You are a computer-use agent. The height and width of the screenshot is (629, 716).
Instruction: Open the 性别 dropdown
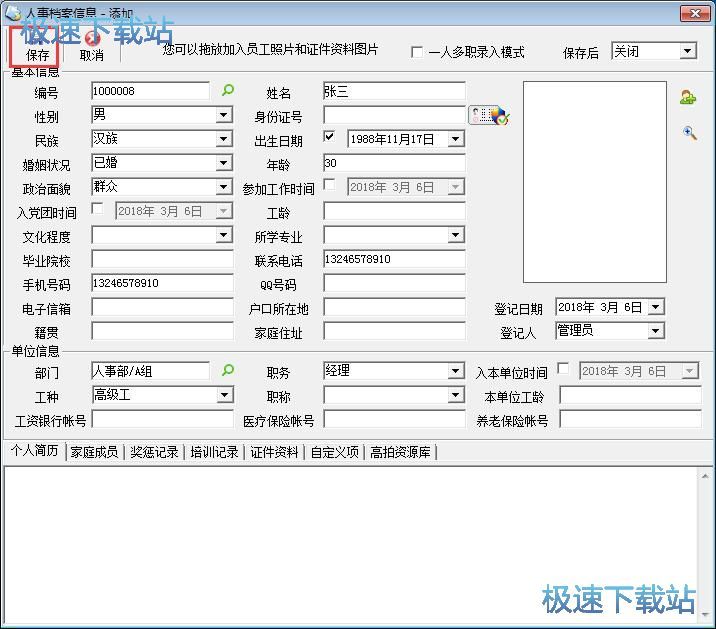click(224, 115)
